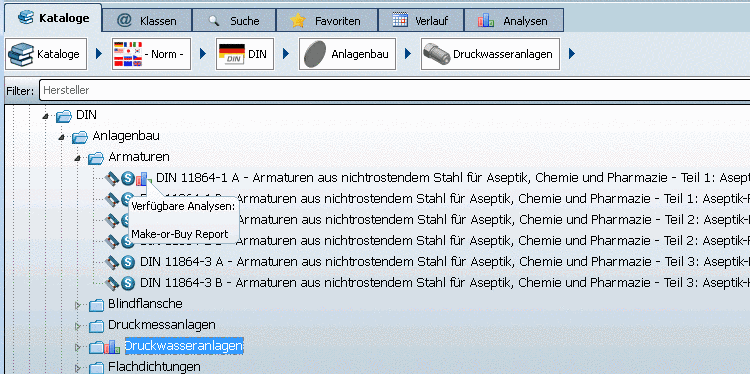Open the Analysen tab

click(x=514, y=21)
